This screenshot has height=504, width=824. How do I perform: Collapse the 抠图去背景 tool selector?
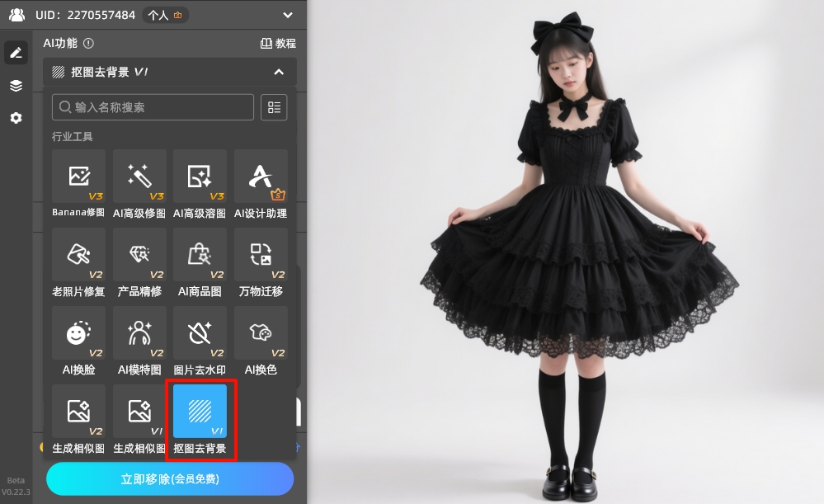point(279,72)
